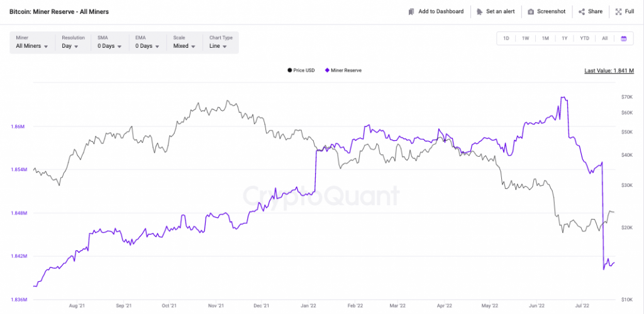
Task: Select the YTD time range
Action: tap(584, 38)
